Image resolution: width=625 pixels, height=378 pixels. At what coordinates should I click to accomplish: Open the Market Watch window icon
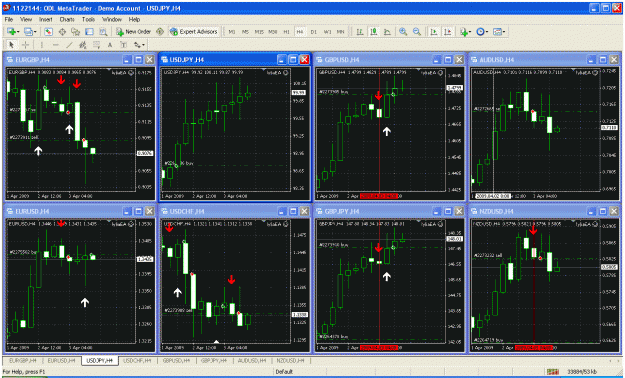(48, 32)
